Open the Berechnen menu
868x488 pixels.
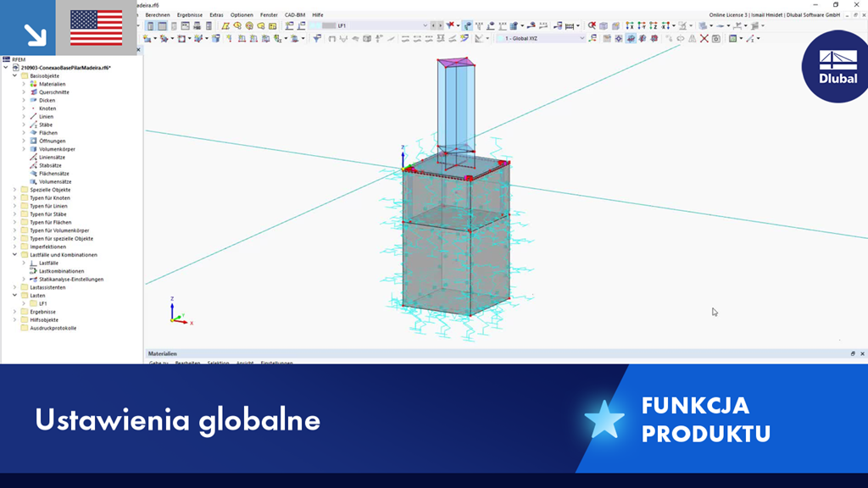tap(157, 15)
